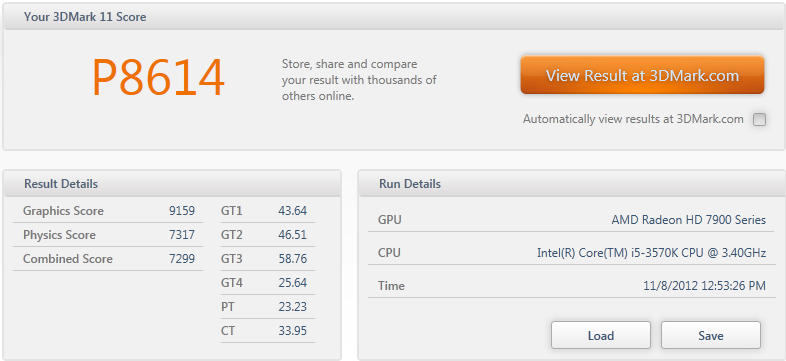Click the Result Details panel header
The width and height of the screenshot is (786, 361).
[172, 184]
